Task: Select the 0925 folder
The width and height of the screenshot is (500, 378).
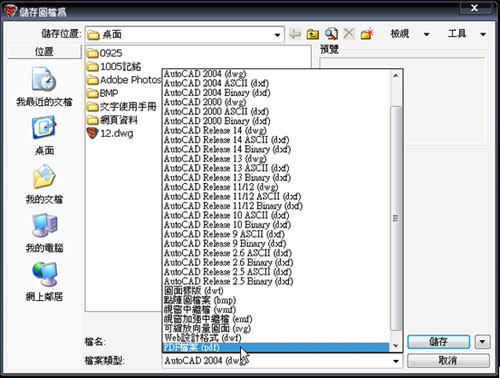Action: pos(104,53)
